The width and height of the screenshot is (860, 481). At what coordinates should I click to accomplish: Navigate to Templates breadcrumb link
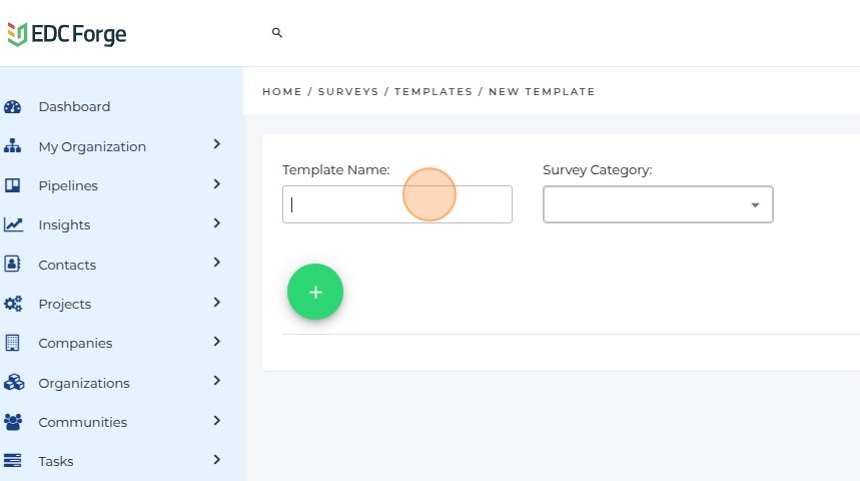(433, 92)
